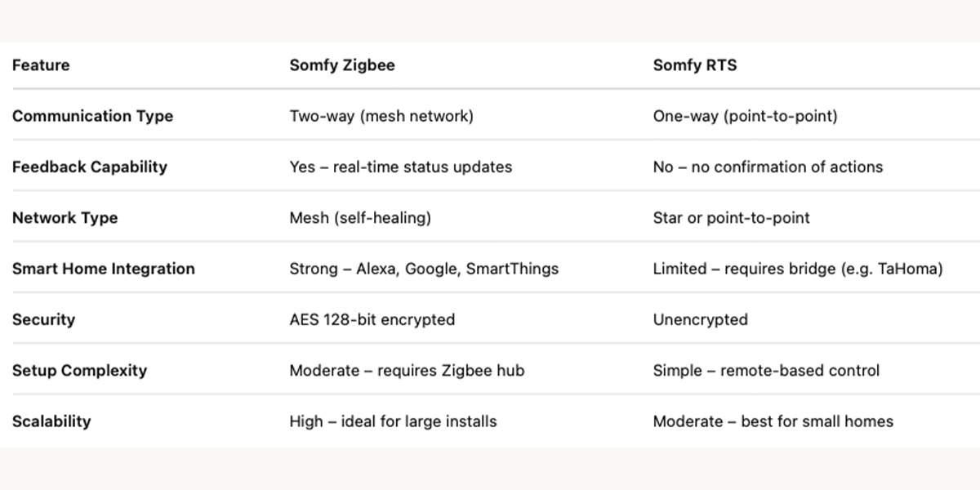980x490 pixels.
Task: Click the real-time status updates cell
Action: click(x=401, y=167)
